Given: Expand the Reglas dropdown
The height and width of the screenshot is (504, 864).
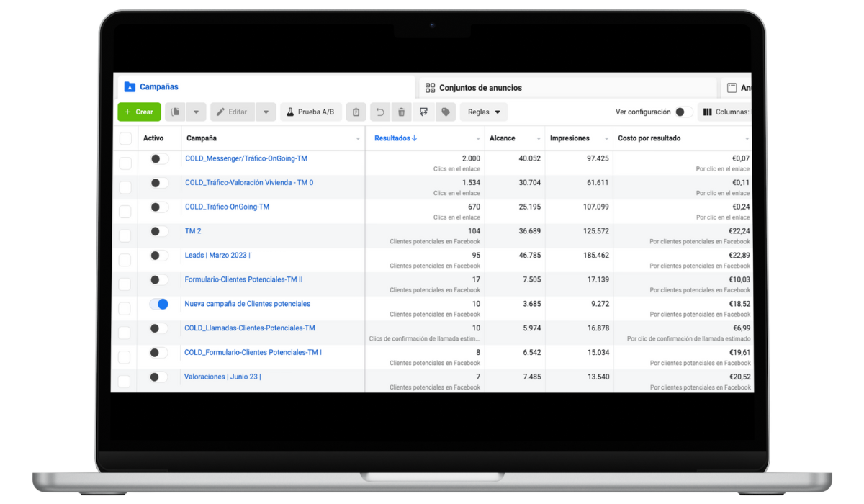Looking at the screenshot, I should [x=484, y=112].
